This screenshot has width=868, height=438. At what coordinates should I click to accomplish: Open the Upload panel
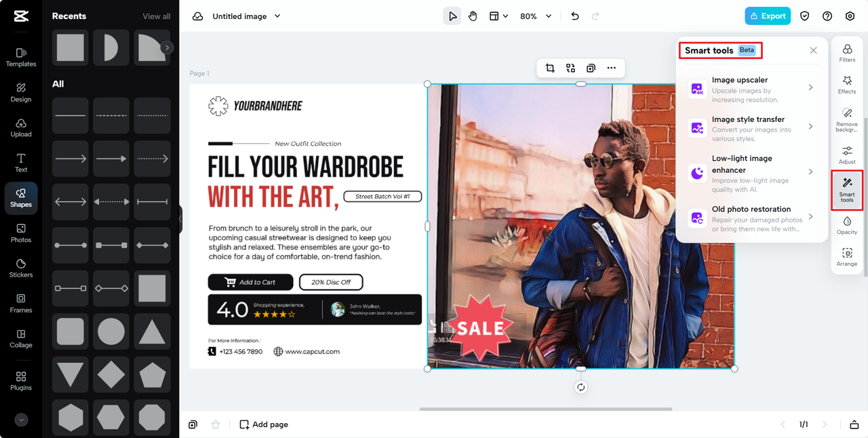[21, 127]
